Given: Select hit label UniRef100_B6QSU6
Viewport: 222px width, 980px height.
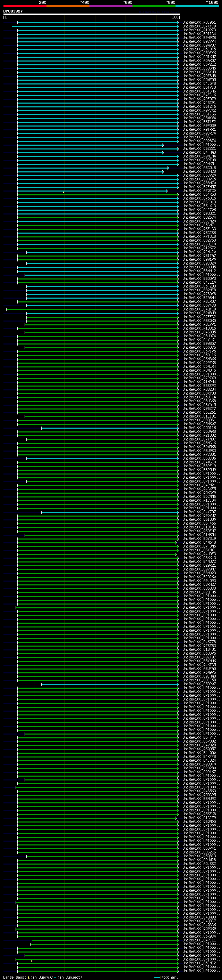Looking at the screenshot, I should tap(199, 459).
